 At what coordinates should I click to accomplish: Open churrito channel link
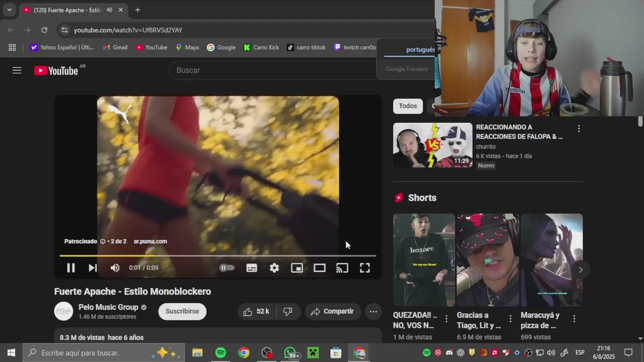[x=486, y=147]
